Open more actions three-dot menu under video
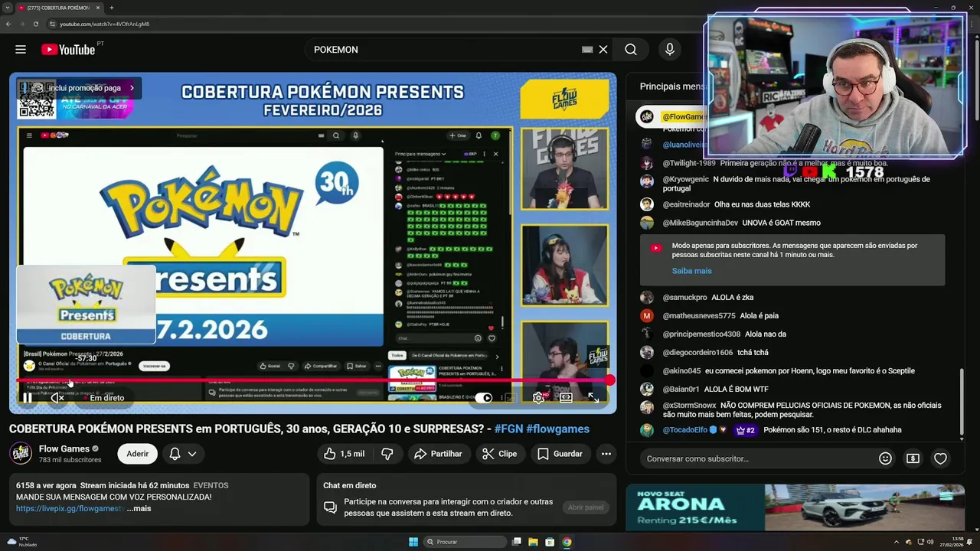This screenshot has height=551, width=980. coord(606,454)
